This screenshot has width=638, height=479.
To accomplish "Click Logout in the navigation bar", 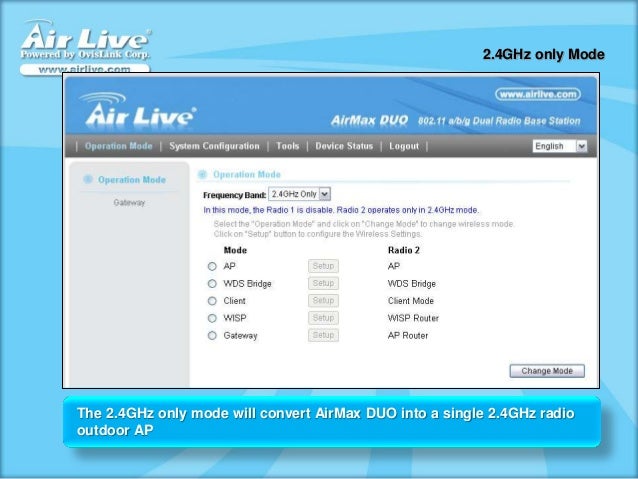I will click(404, 146).
